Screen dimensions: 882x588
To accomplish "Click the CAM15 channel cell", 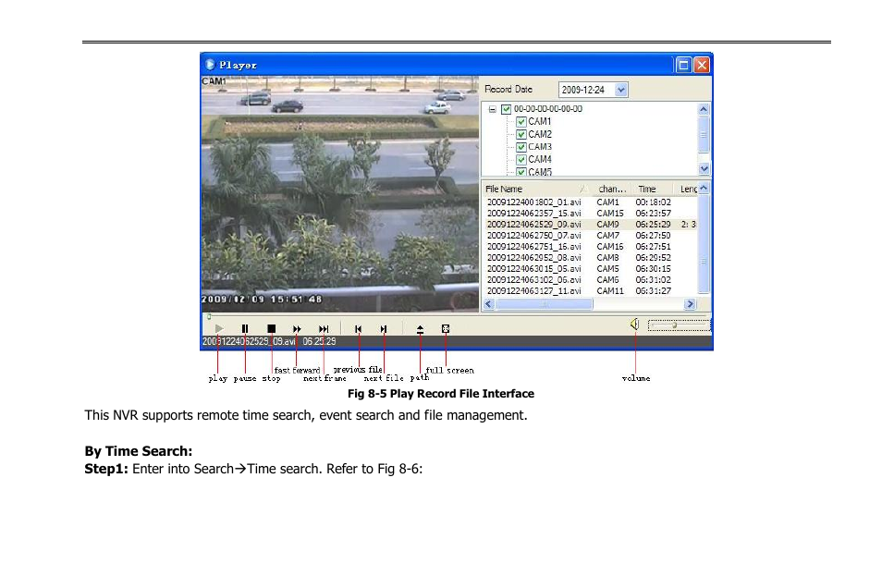I will click(x=610, y=214).
